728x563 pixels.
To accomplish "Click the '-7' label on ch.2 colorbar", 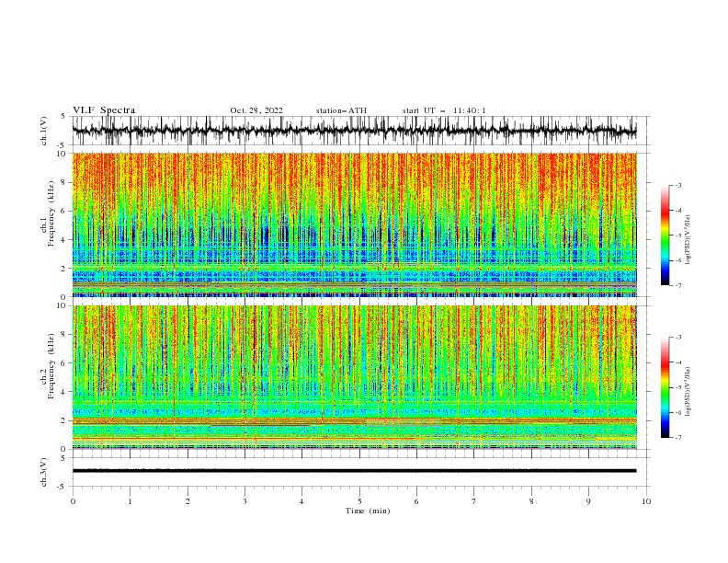I will [x=677, y=438].
